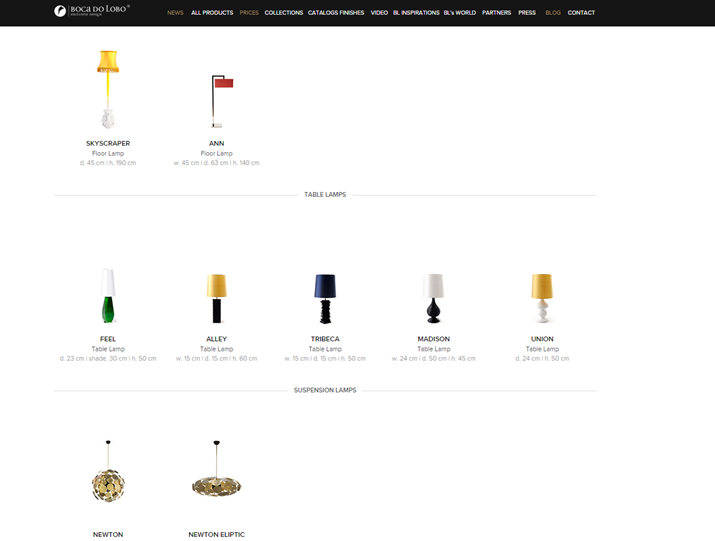View the Tribeca blue shade lamp image
The width and height of the screenshot is (715, 541).
click(325, 299)
